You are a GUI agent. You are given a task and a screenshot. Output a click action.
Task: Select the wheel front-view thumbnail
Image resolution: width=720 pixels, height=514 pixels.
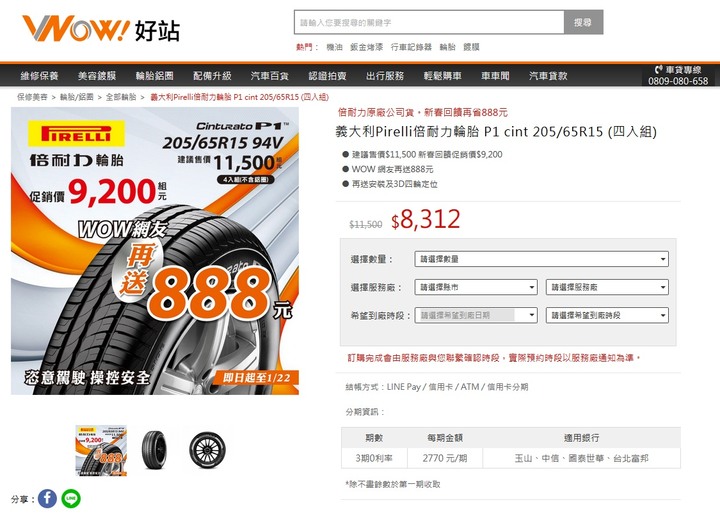207,450
